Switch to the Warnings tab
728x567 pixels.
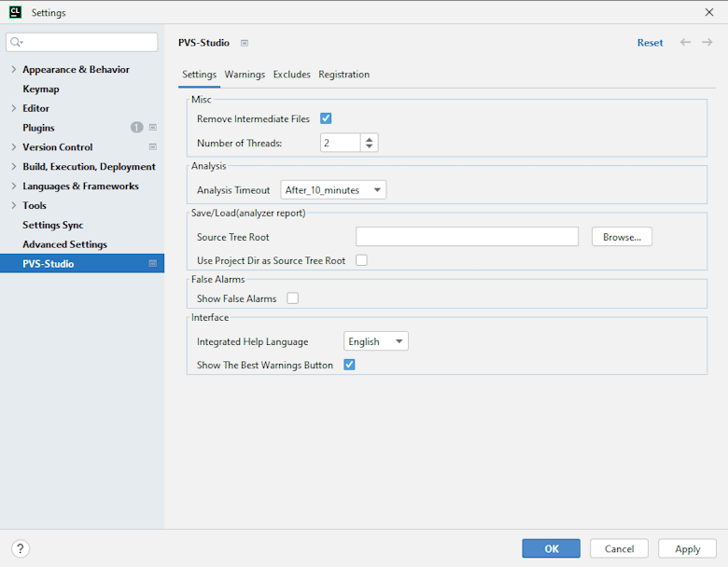(245, 75)
